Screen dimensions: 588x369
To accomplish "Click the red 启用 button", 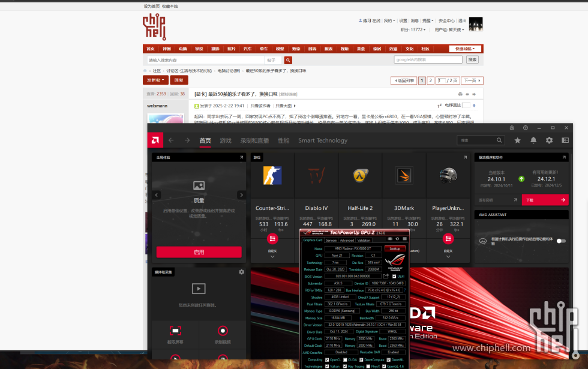I will click(199, 252).
